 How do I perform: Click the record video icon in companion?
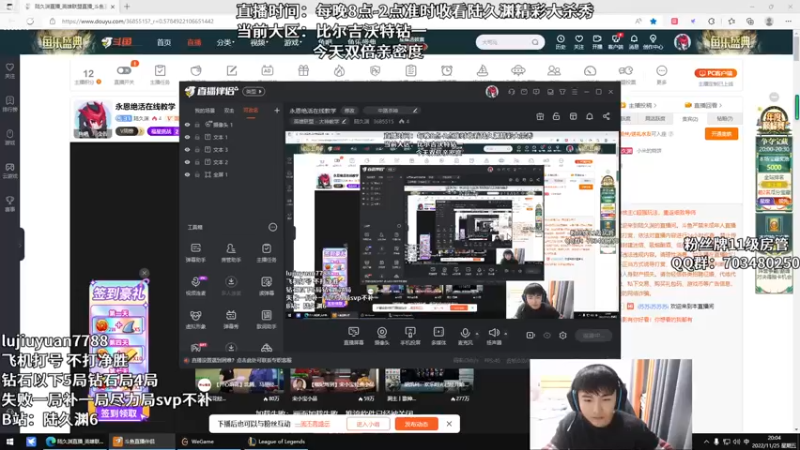click(531, 336)
